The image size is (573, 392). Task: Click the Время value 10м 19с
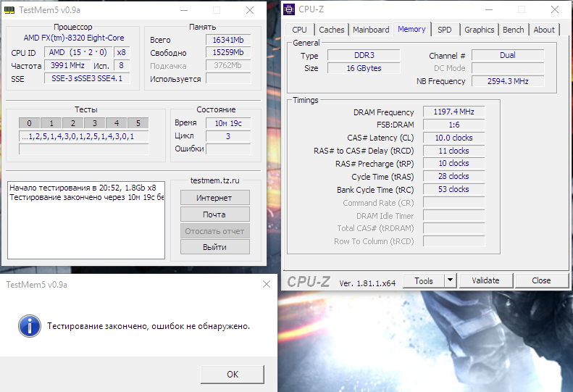[228, 124]
